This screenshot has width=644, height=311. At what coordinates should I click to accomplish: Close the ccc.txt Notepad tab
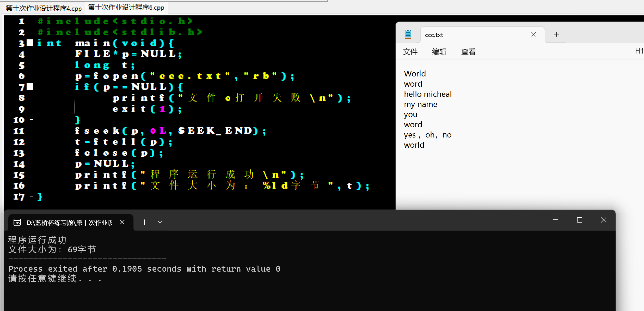pyautogui.click(x=533, y=34)
